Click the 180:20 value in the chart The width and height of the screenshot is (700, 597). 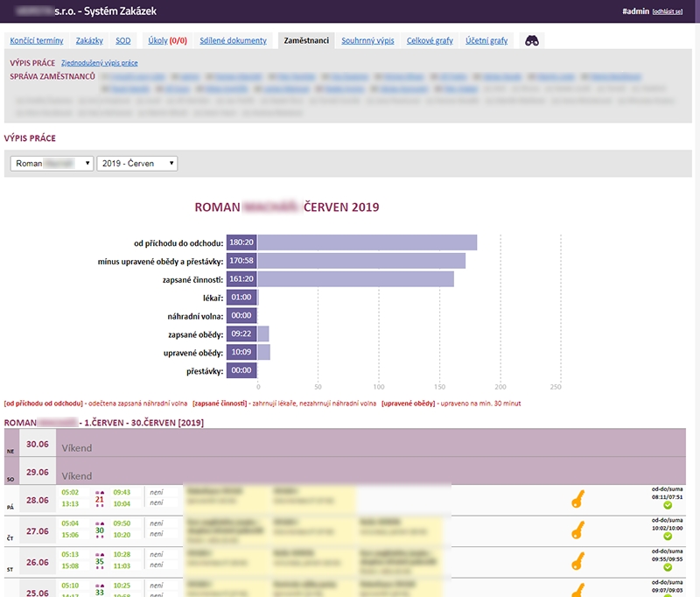[241, 242]
